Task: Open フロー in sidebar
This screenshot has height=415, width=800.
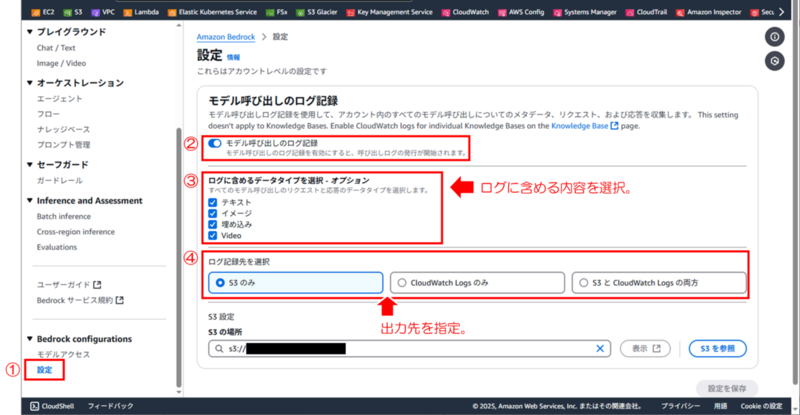Action: 48,114
